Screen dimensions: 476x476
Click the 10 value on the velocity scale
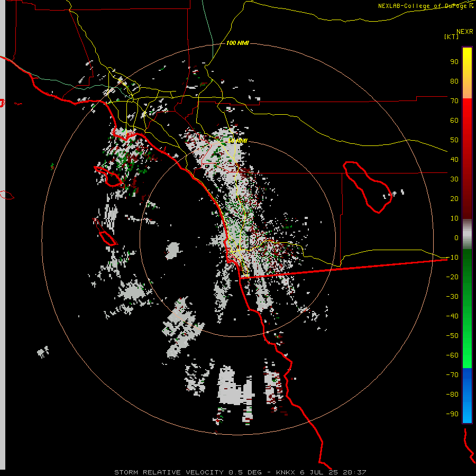454,218
